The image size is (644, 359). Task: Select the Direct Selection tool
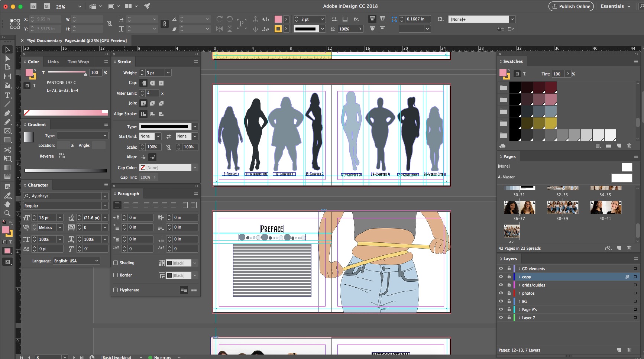point(7,58)
